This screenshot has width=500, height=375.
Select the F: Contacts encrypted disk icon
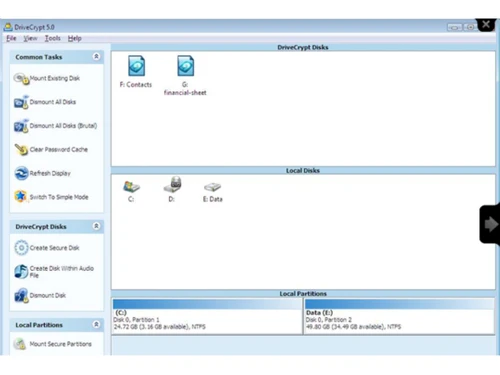click(136, 66)
